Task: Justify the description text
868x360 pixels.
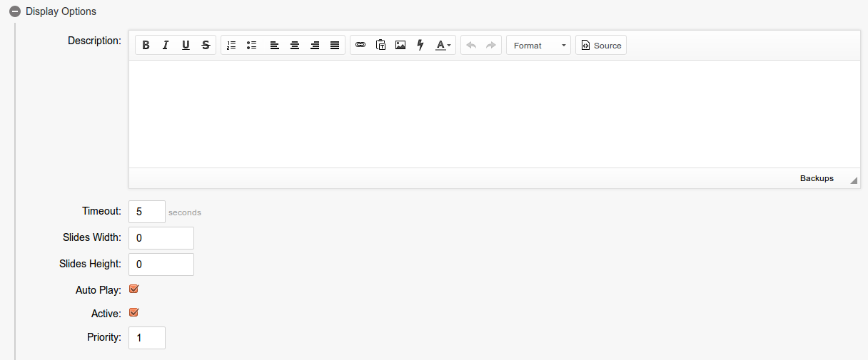Action: click(x=335, y=46)
